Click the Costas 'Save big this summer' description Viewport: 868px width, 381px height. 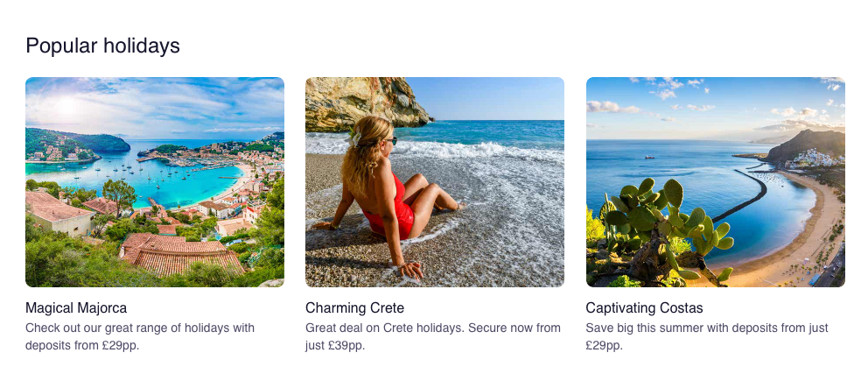(706, 336)
